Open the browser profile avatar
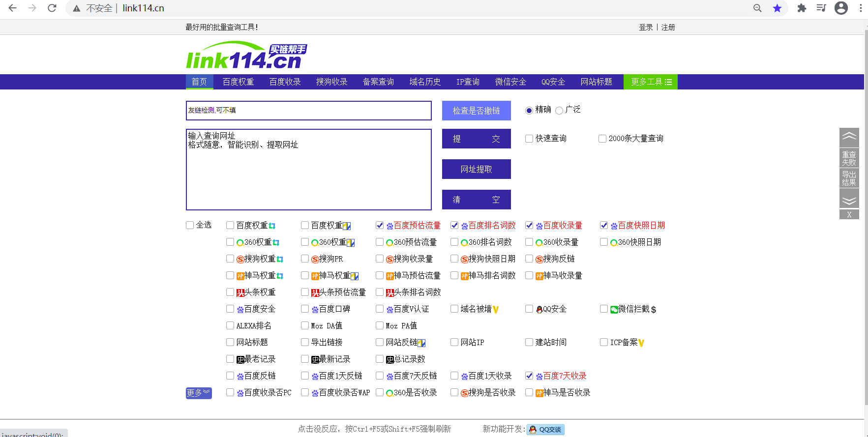 click(841, 8)
